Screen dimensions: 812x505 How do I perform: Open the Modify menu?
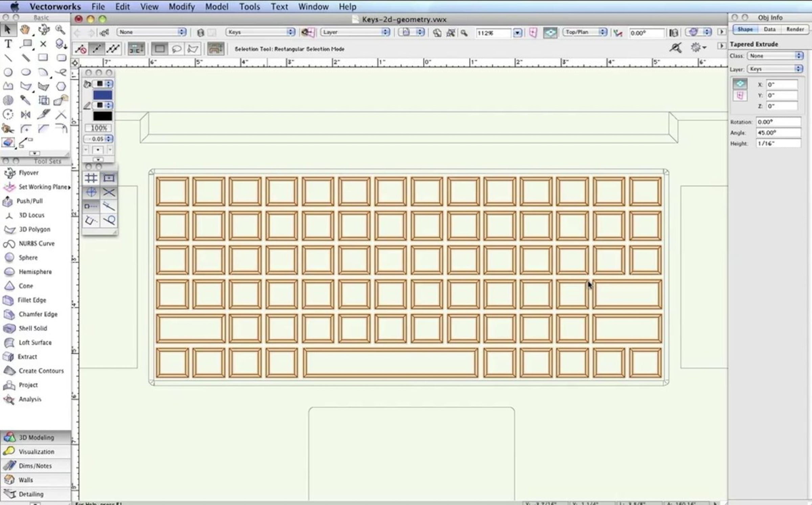point(182,6)
